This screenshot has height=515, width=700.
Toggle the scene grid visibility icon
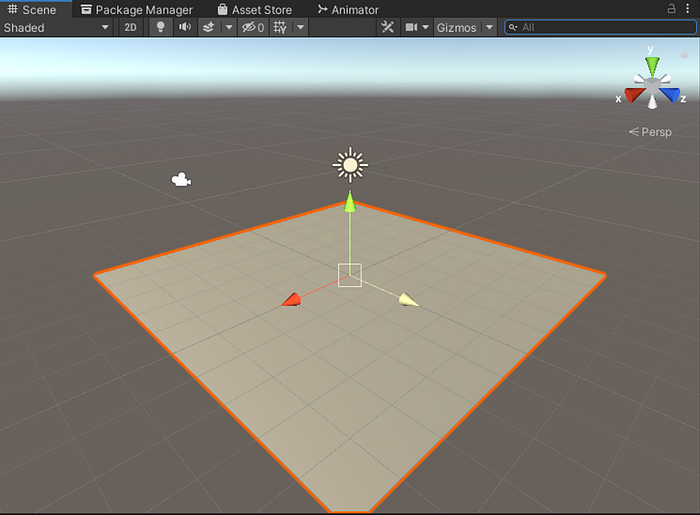coord(280,27)
